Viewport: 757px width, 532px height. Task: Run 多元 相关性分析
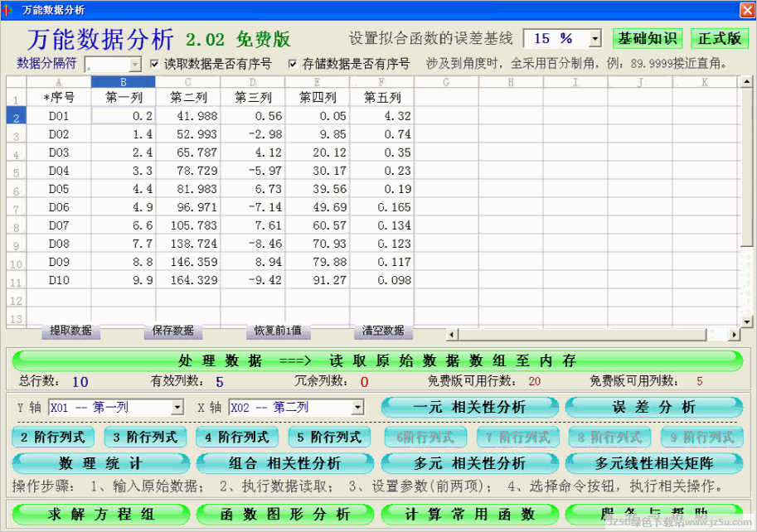(469, 463)
